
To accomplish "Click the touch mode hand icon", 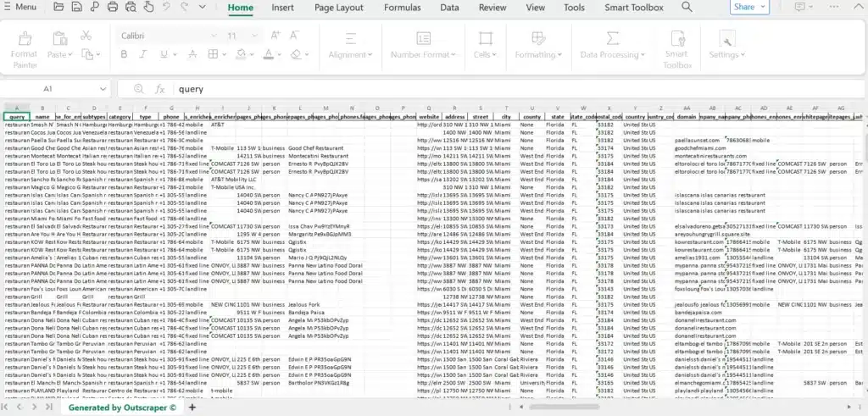I will [148, 7].
